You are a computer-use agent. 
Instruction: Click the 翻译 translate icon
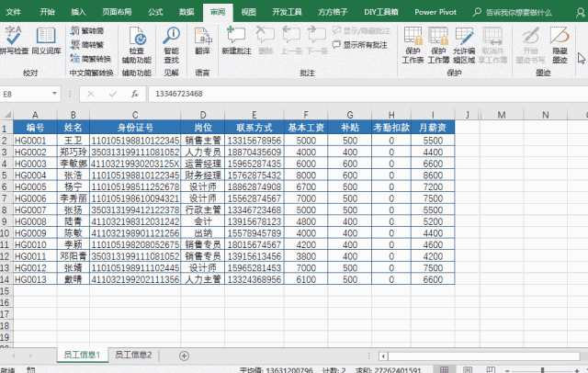[x=202, y=40]
